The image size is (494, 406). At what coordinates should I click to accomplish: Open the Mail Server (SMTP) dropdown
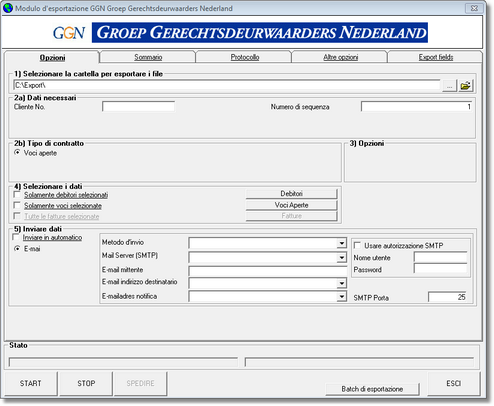(341, 257)
